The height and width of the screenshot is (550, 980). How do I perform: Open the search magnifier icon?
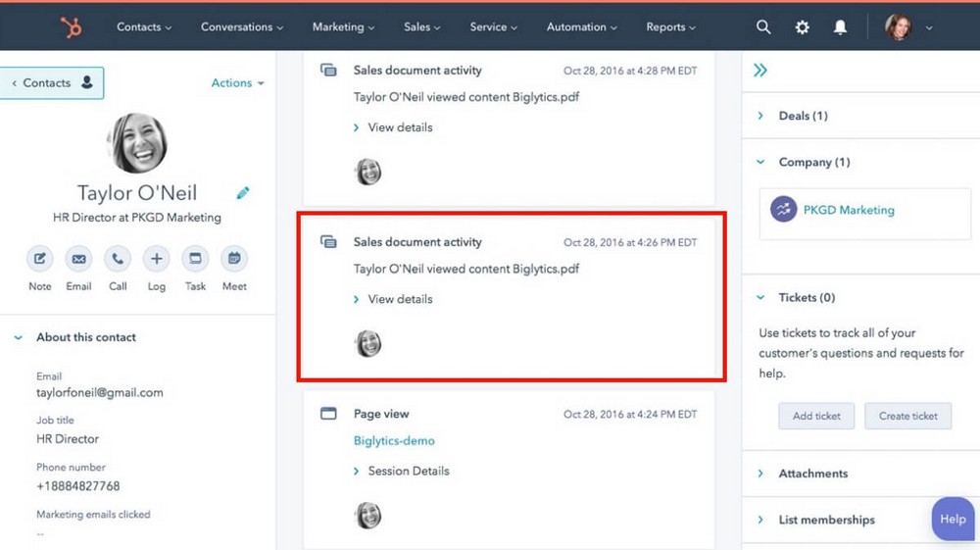(x=763, y=26)
